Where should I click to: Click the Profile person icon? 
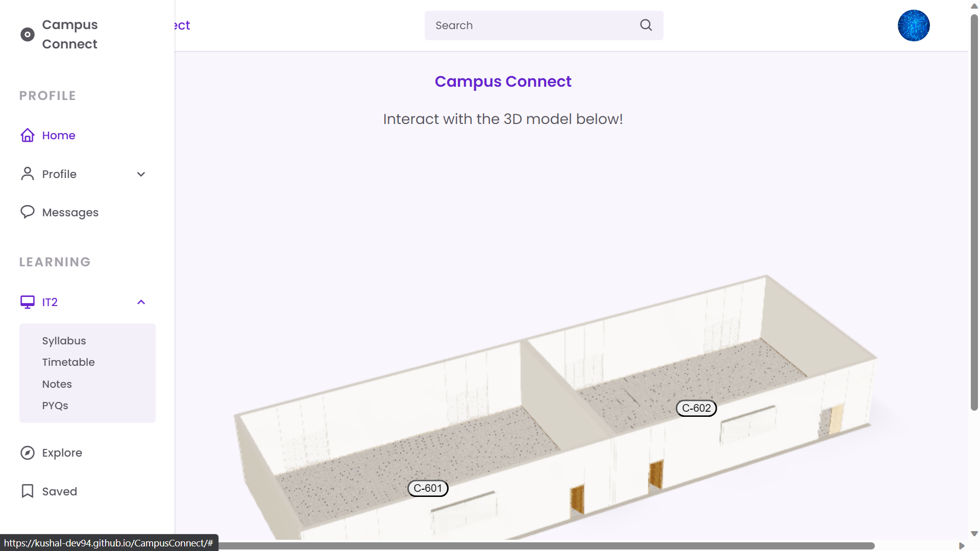click(x=27, y=174)
